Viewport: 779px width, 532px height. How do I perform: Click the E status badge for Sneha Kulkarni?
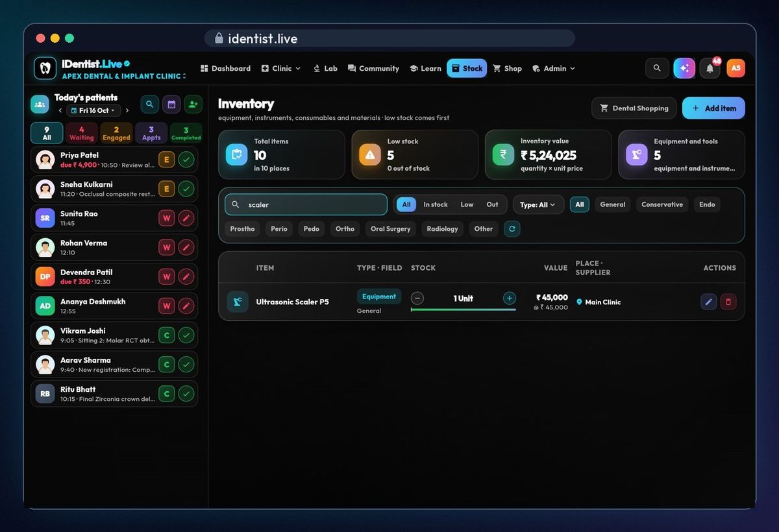[167, 189]
